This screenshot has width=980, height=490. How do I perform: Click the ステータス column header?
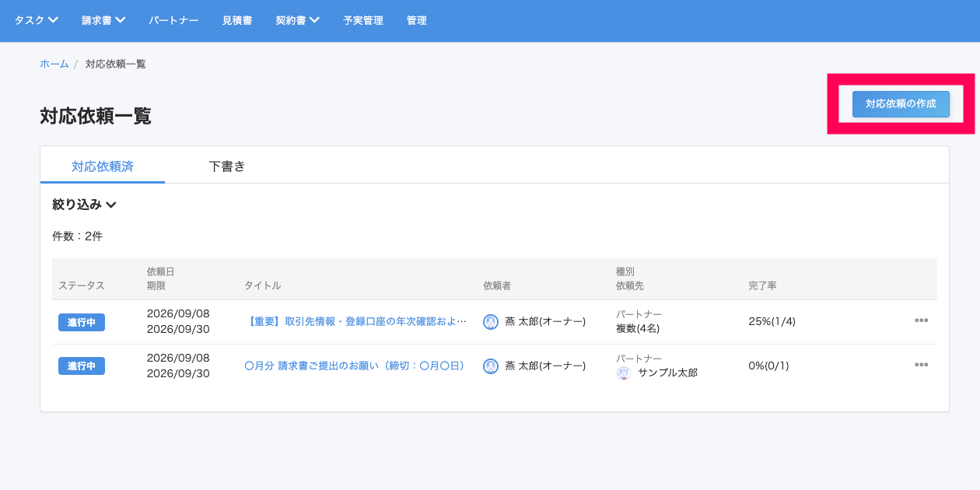pos(82,286)
